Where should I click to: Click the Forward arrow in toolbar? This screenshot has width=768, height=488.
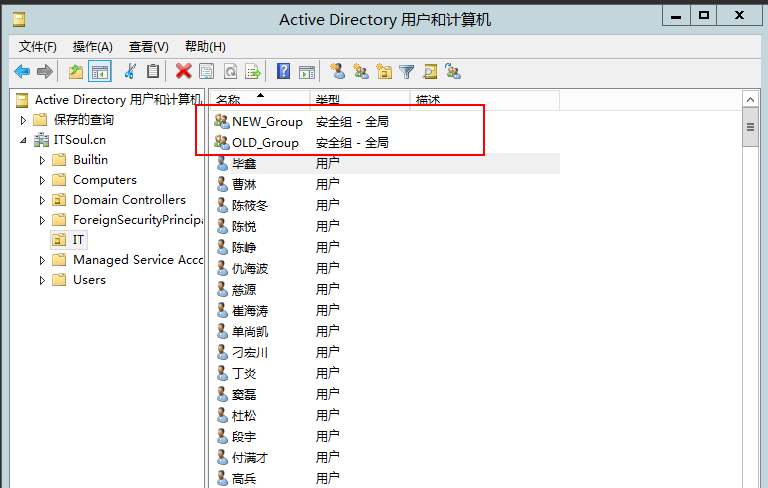(x=45, y=72)
